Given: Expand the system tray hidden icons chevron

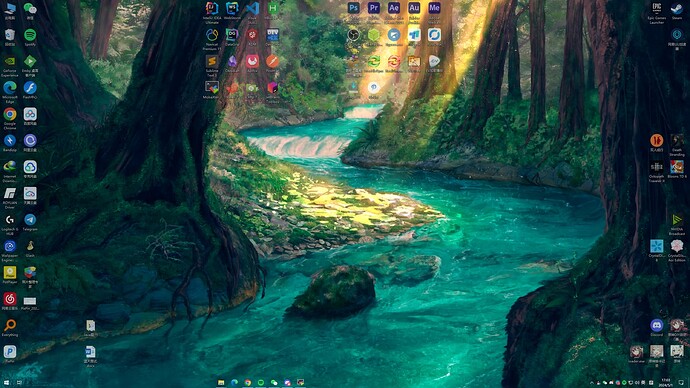Looking at the screenshot, I should coord(592,383).
